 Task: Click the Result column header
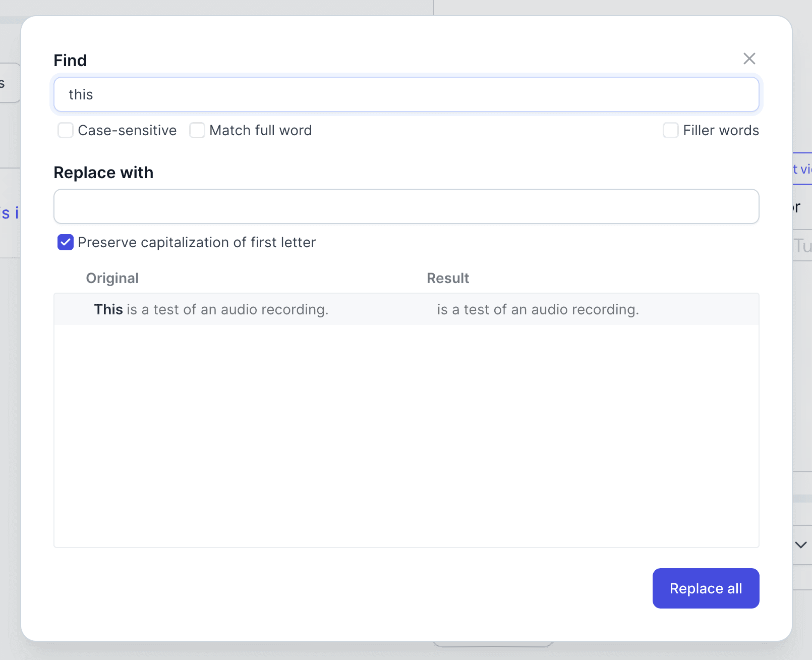(448, 278)
